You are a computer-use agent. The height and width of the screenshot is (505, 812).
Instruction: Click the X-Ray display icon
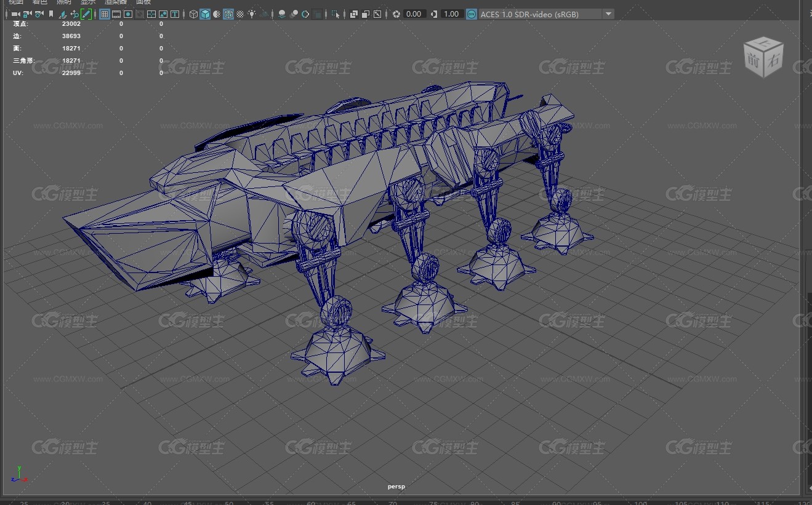coord(354,14)
